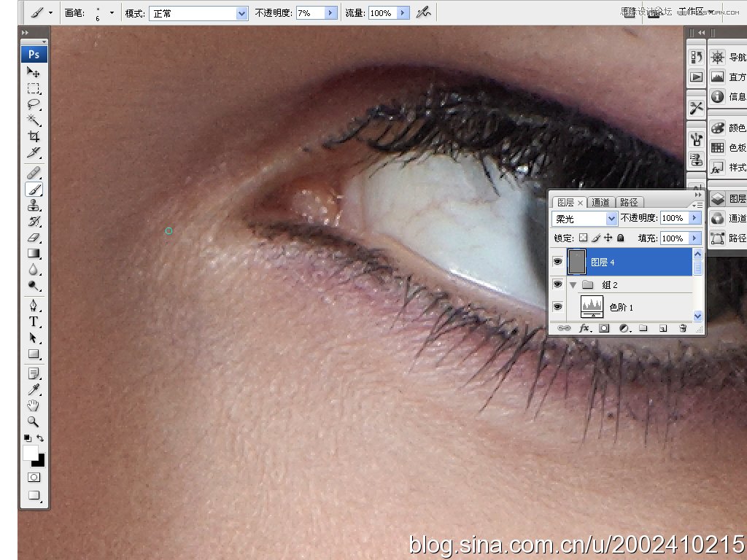Screen dimensions: 747x560
Task: Open layer fill slider arrow
Action: [694, 238]
